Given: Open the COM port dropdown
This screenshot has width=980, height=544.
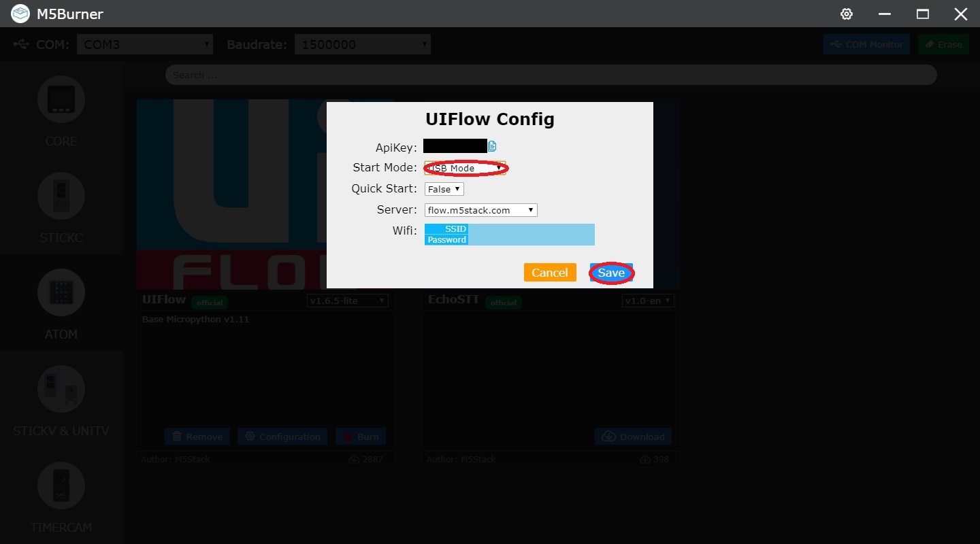Looking at the screenshot, I should point(144,44).
